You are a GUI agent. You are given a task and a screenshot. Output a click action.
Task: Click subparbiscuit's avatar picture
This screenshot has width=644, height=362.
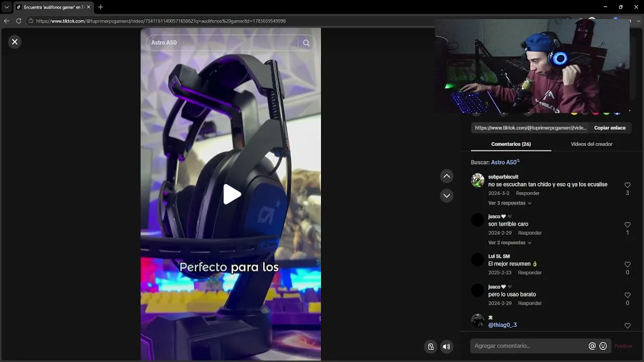477,180
